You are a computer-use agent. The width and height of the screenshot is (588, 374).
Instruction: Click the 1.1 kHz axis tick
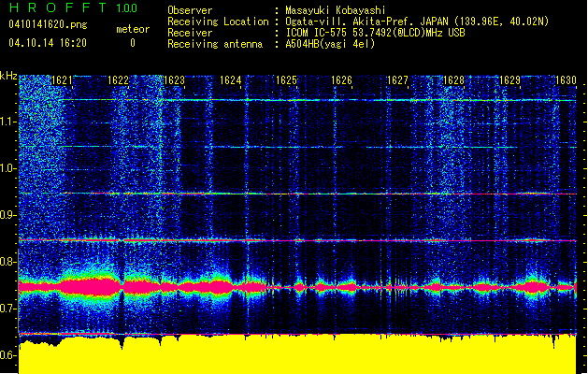pos(7,122)
